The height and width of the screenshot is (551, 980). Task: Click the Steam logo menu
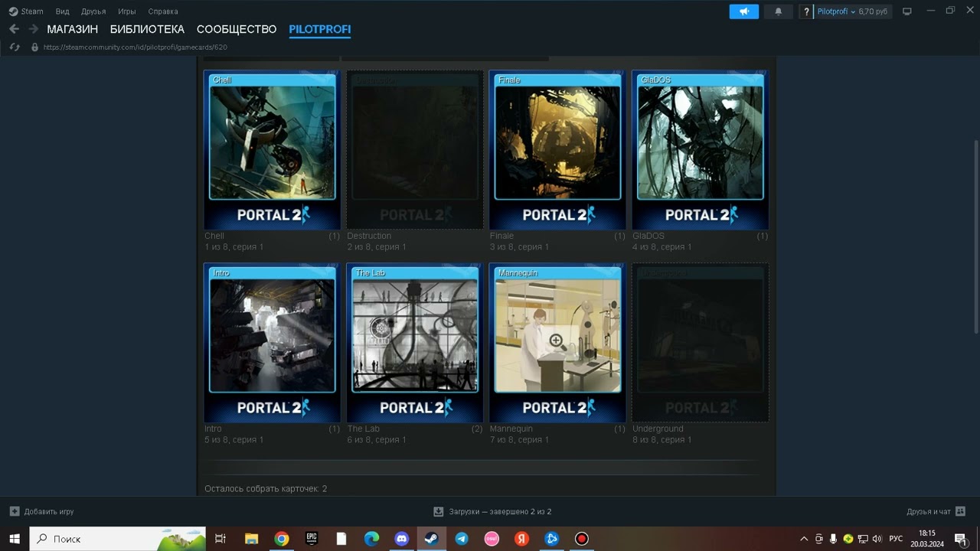(x=26, y=11)
